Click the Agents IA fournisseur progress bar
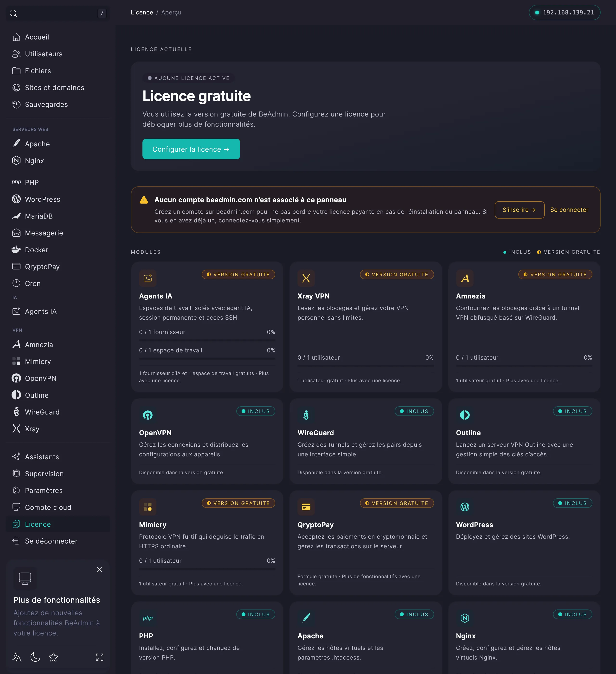The width and height of the screenshot is (616, 674). pyautogui.click(x=207, y=340)
